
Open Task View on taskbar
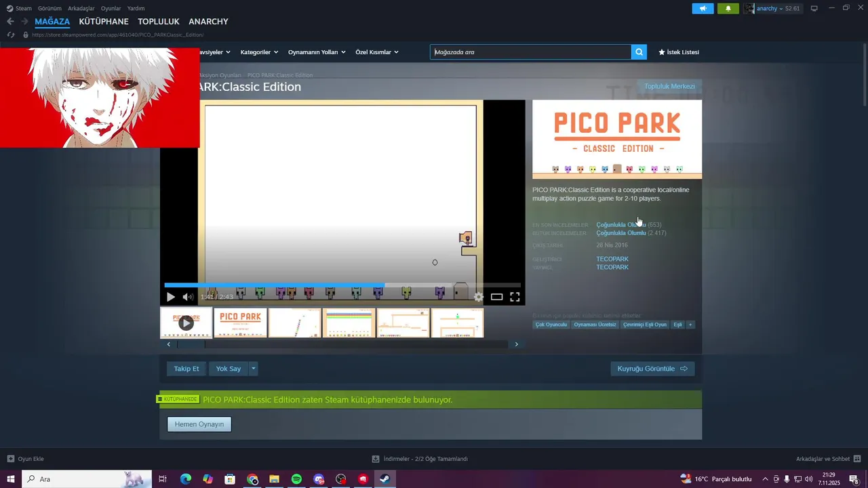163,479
